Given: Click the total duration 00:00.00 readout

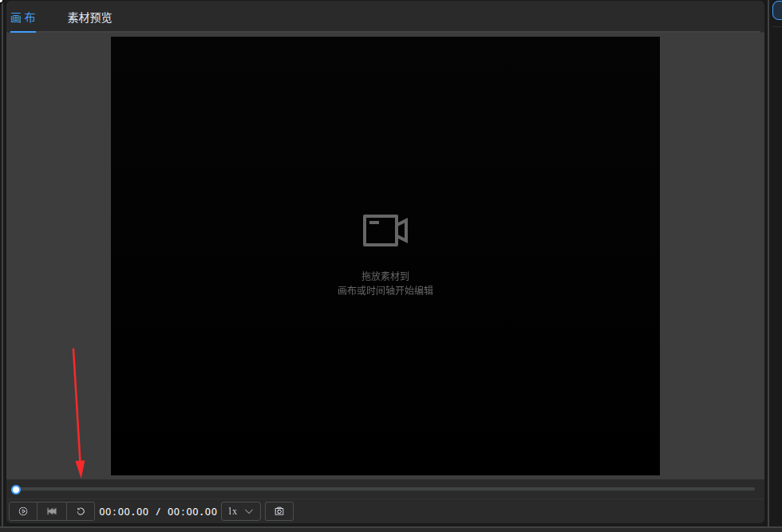Looking at the screenshot, I should tap(192, 511).
